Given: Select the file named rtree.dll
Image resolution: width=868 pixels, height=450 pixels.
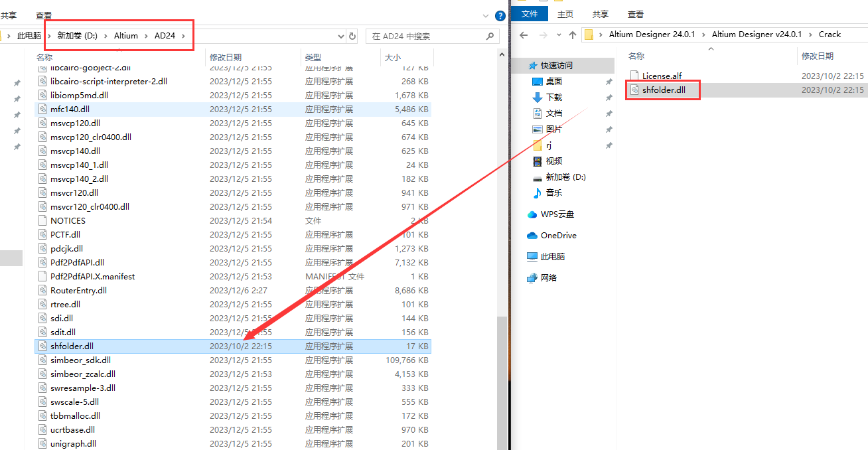Looking at the screenshot, I should click(x=65, y=304).
